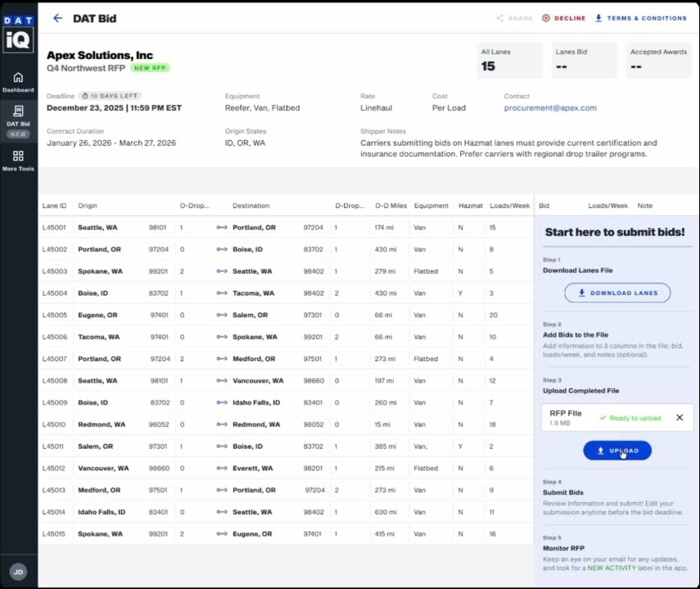Click destination Vancouver, WA in lane L45008
This screenshot has height=589, width=700.
click(x=258, y=380)
